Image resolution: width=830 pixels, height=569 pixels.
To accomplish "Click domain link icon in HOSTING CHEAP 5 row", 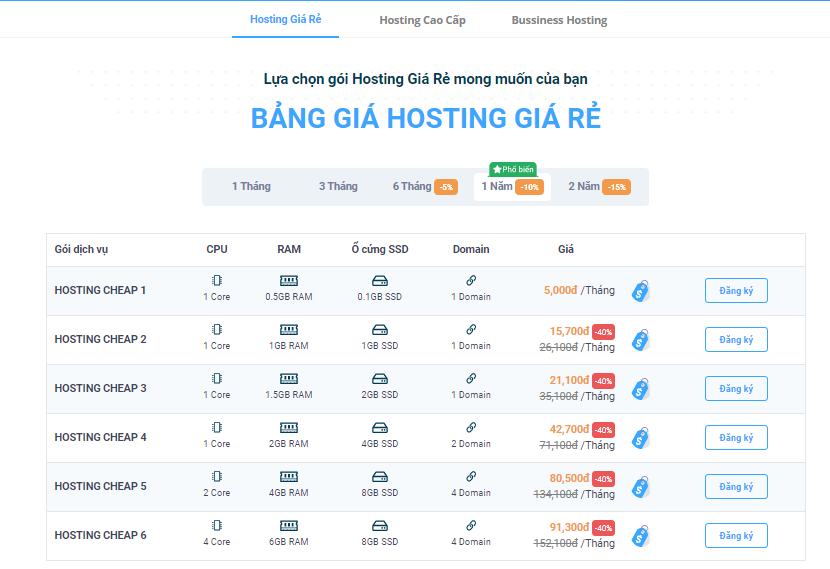I will coord(471,476).
